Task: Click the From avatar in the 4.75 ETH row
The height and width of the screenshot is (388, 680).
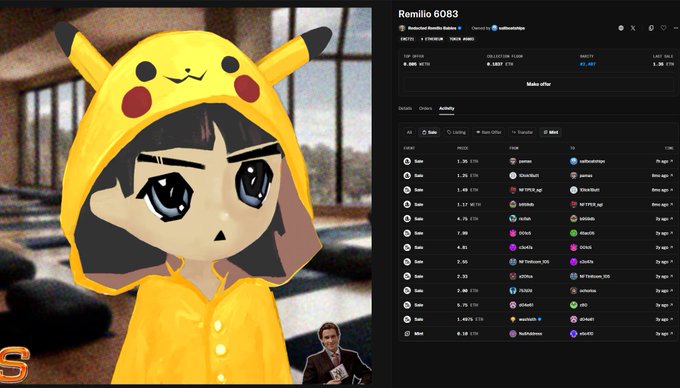Action: point(513,219)
